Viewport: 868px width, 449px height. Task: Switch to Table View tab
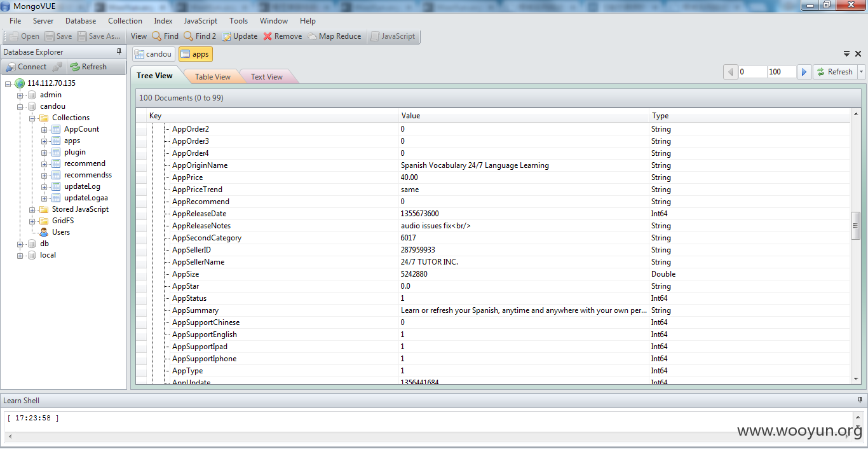point(213,77)
